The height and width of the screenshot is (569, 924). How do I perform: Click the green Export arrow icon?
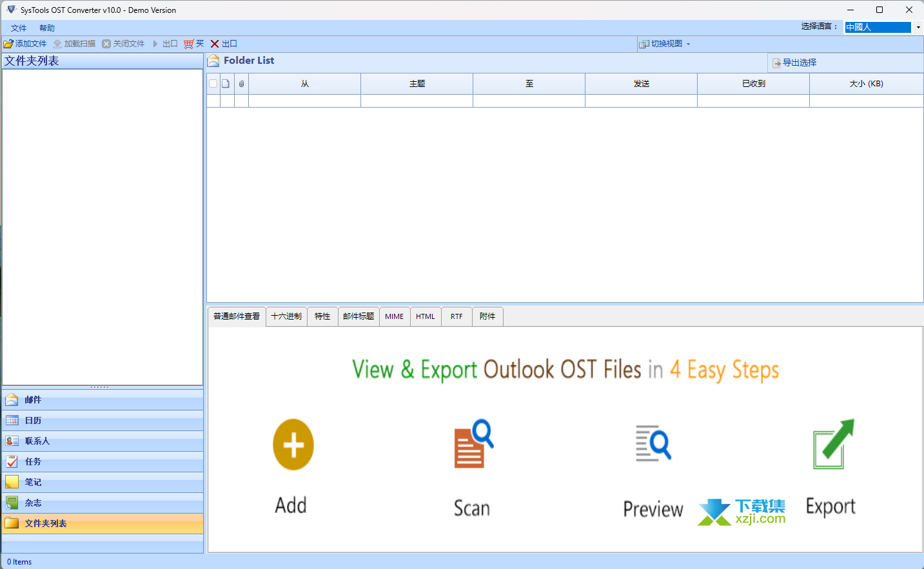(834, 444)
